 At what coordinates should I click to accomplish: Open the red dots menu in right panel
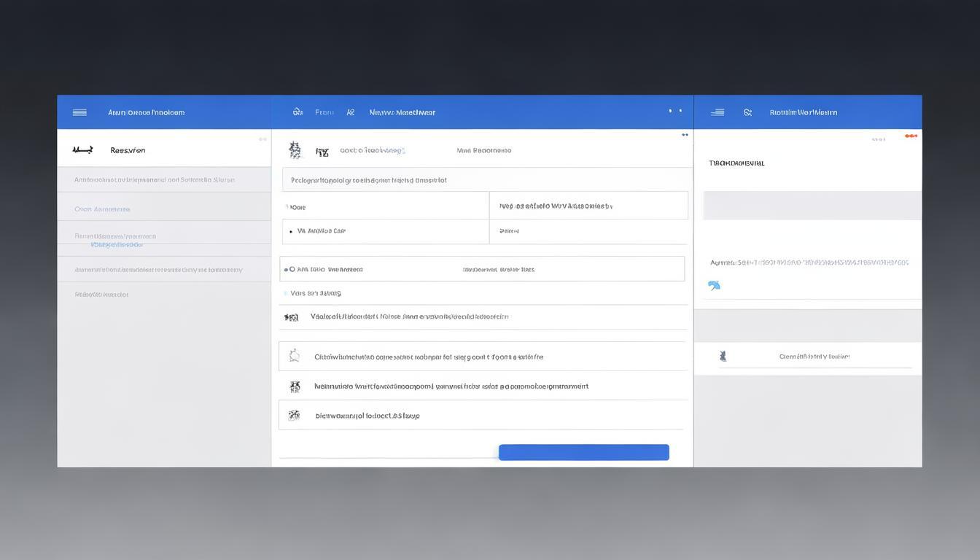coord(911,136)
